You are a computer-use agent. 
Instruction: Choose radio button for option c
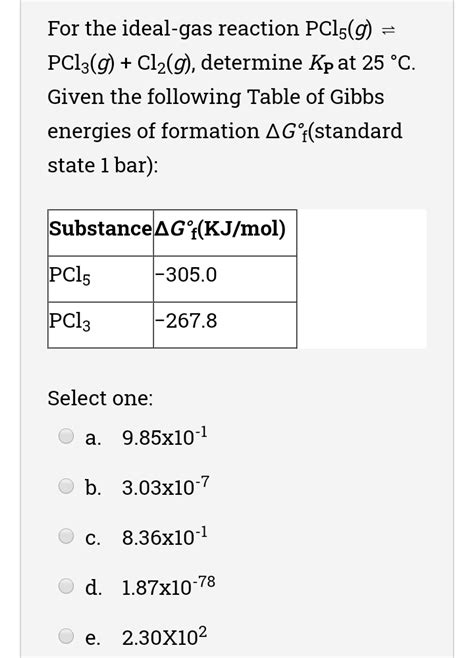coord(66,535)
